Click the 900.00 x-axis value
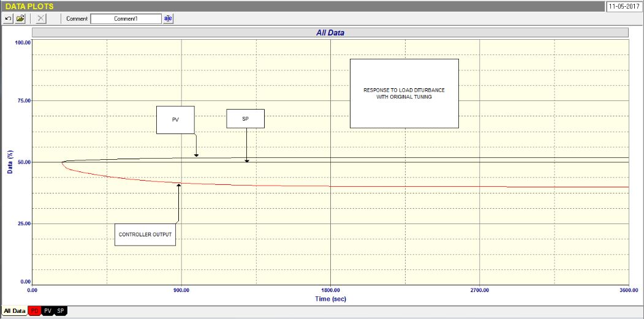Image resolution: width=644 pixels, height=319 pixels. pos(181,290)
